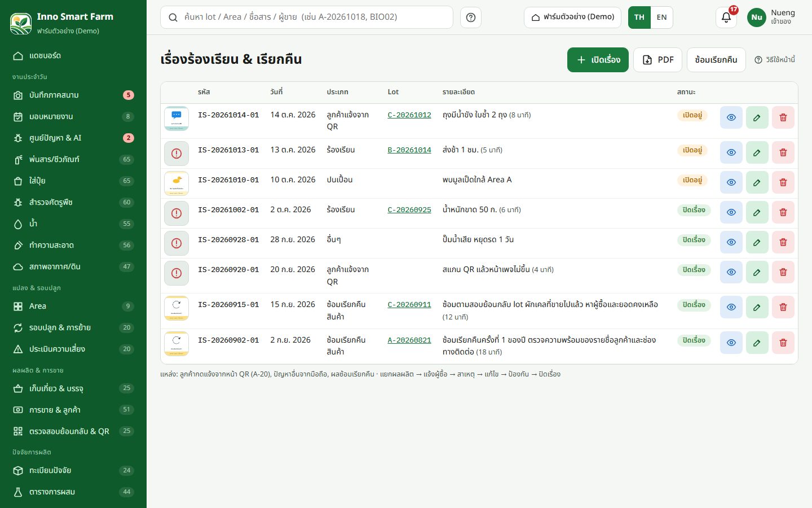The image size is (812, 508).
Task: Open lot link B-20261014
Action: click(x=409, y=150)
